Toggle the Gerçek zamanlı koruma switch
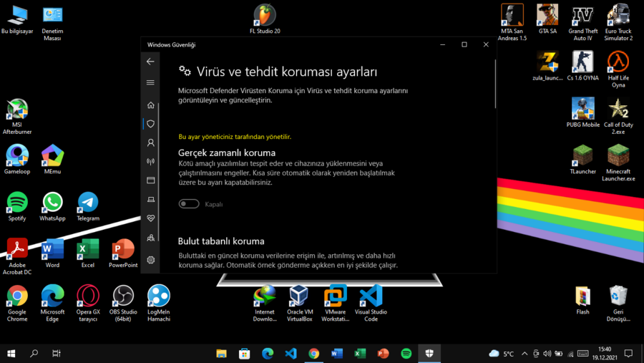This screenshot has height=363, width=644. point(189,204)
